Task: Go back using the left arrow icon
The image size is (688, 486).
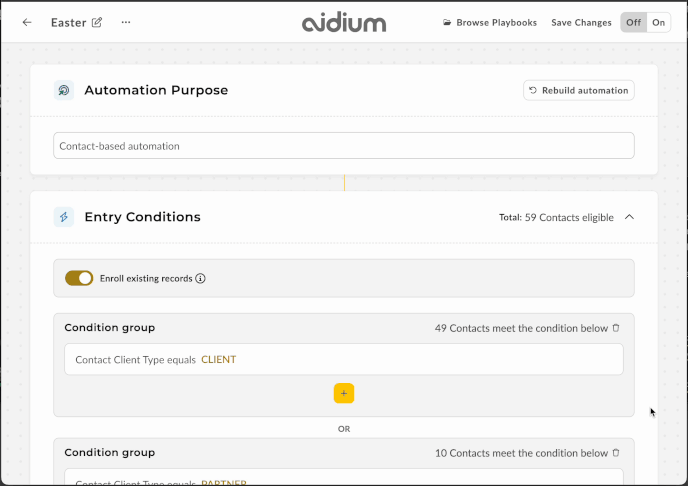Action: tap(27, 22)
